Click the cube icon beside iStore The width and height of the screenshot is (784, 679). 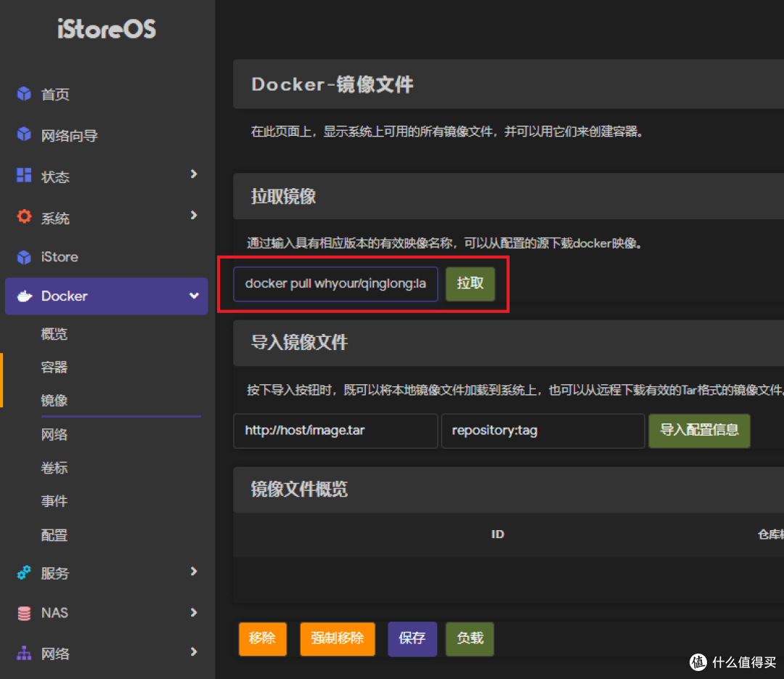[24, 257]
